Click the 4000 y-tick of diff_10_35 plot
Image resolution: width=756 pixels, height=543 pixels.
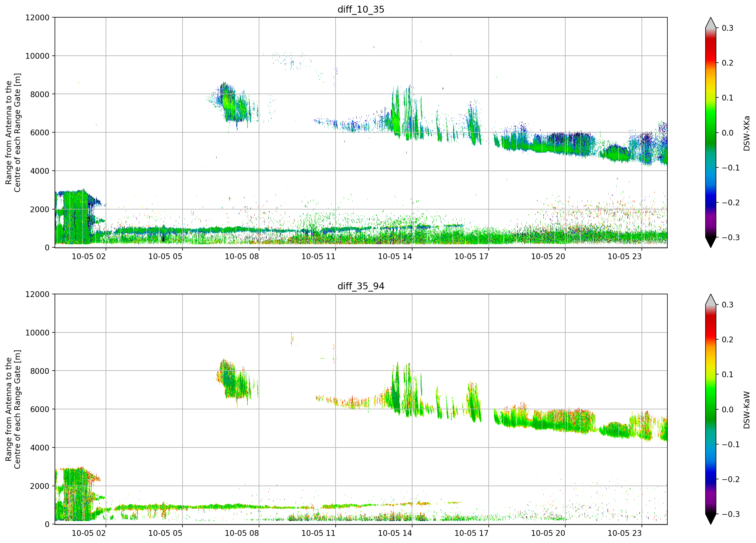click(40, 171)
